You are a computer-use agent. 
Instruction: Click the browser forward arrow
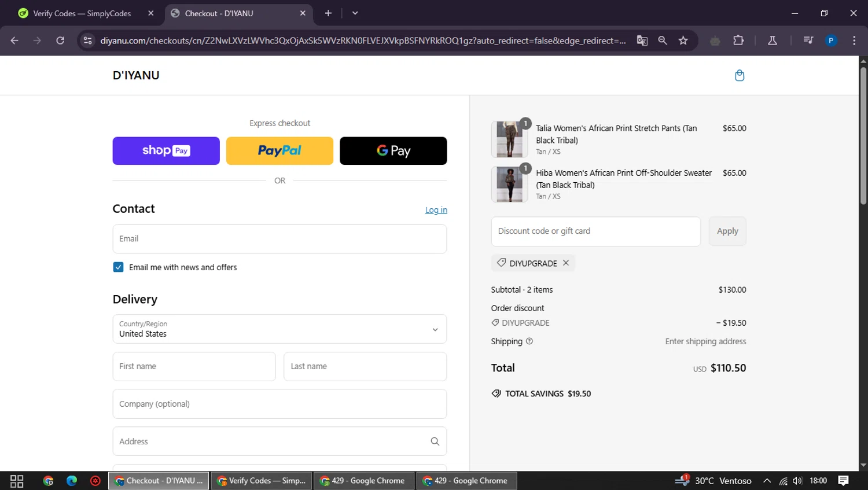(37, 40)
